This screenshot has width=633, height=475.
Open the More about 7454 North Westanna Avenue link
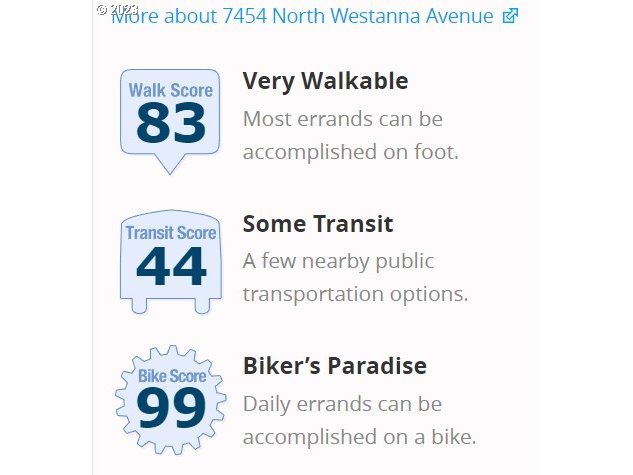[305, 16]
